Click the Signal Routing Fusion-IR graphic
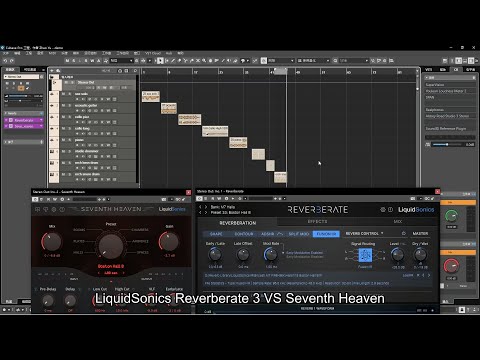The image size is (480, 360). [365, 255]
